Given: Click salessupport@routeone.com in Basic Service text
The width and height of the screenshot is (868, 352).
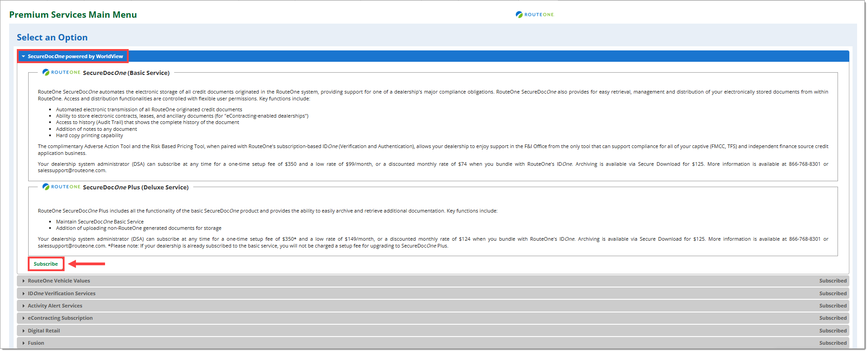Looking at the screenshot, I should tap(72, 171).
